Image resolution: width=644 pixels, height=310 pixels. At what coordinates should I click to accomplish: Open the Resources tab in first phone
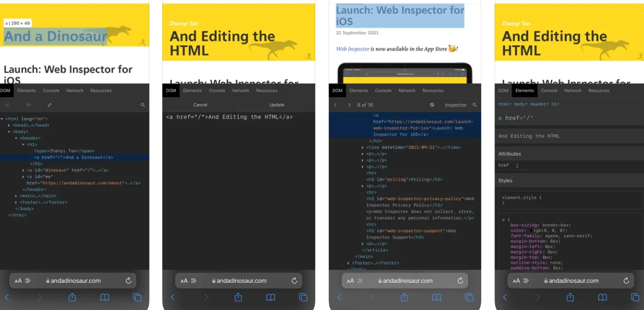coord(101,91)
